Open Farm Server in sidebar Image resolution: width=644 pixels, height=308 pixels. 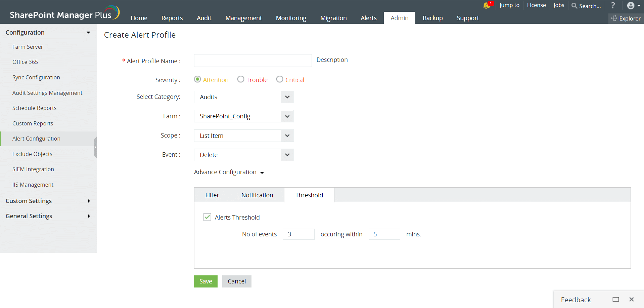pyautogui.click(x=28, y=47)
